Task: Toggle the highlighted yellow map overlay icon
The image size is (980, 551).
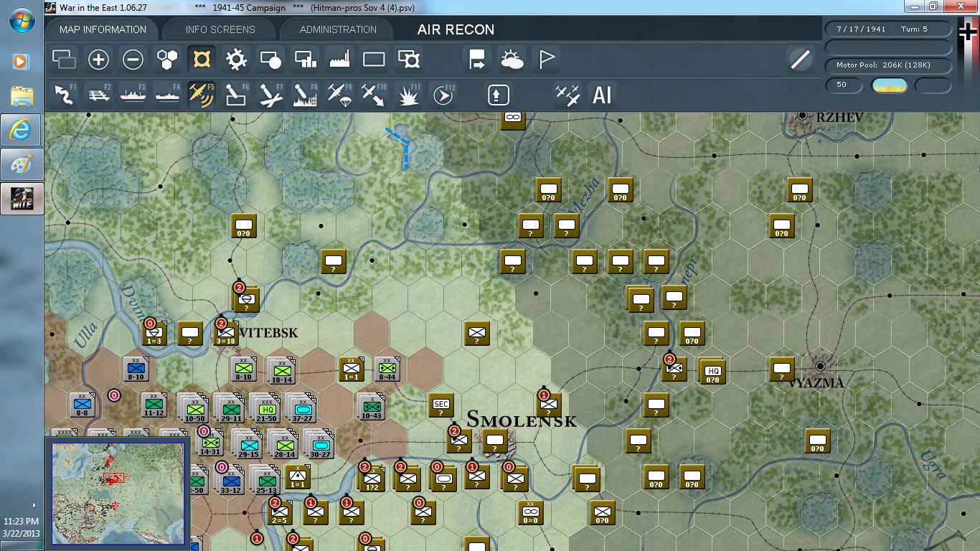Action: pos(202,60)
